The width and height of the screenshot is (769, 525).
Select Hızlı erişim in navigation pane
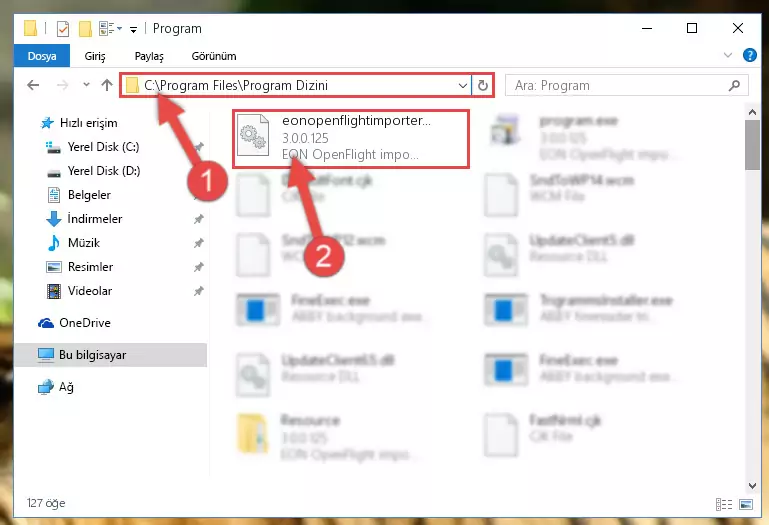(x=88, y=123)
